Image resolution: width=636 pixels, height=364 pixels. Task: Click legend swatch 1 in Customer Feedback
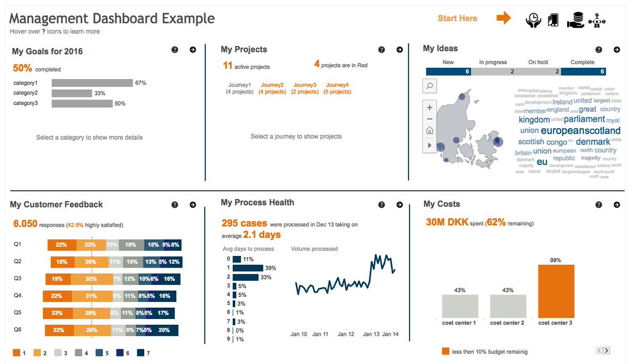pyautogui.click(x=16, y=352)
